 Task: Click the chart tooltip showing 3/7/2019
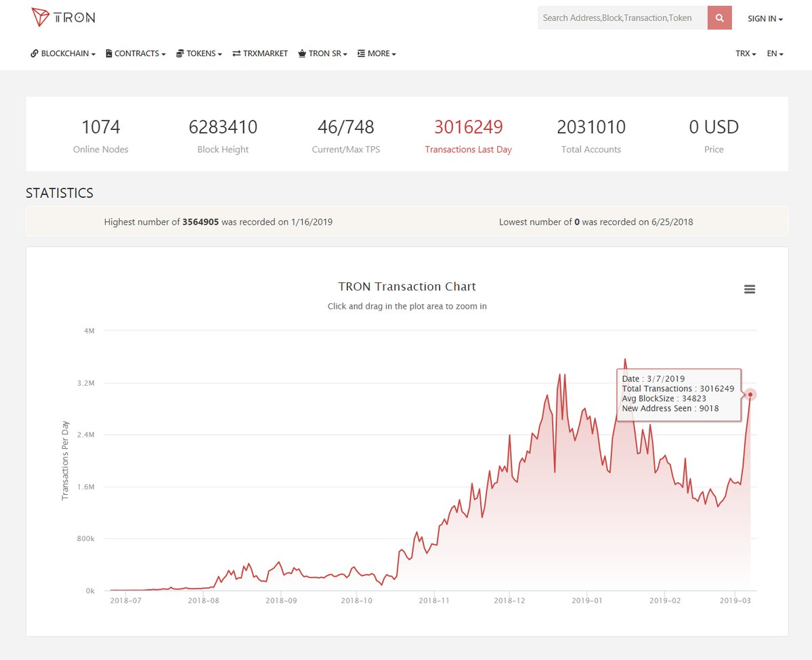[x=679, y=394]
